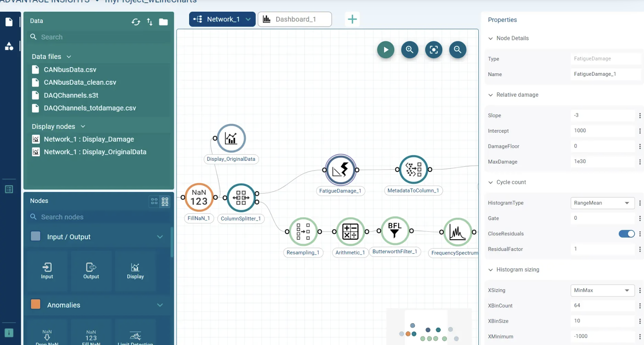Edit the Intercept value field
The height and width of the screenshot is (345, 644).
point(602,131)
